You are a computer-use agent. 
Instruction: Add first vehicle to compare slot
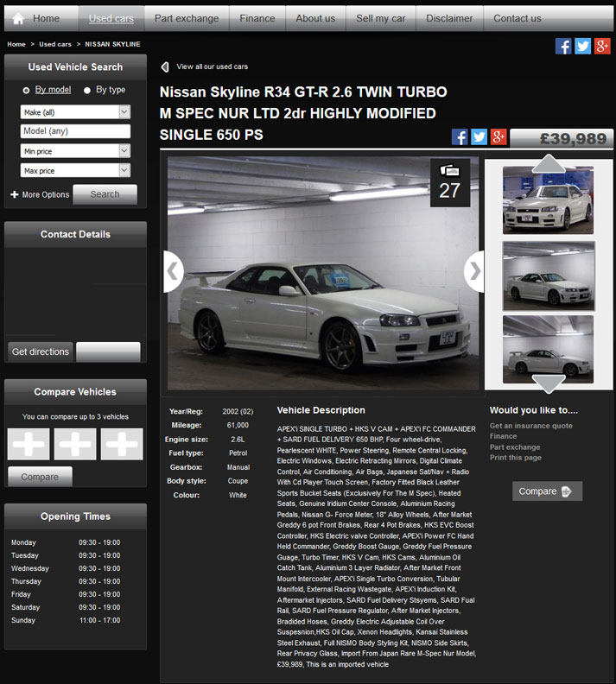(29, 444)
